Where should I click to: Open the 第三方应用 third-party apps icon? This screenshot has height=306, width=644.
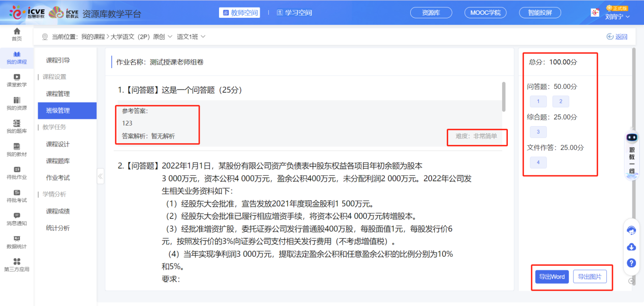pos(16,265)
